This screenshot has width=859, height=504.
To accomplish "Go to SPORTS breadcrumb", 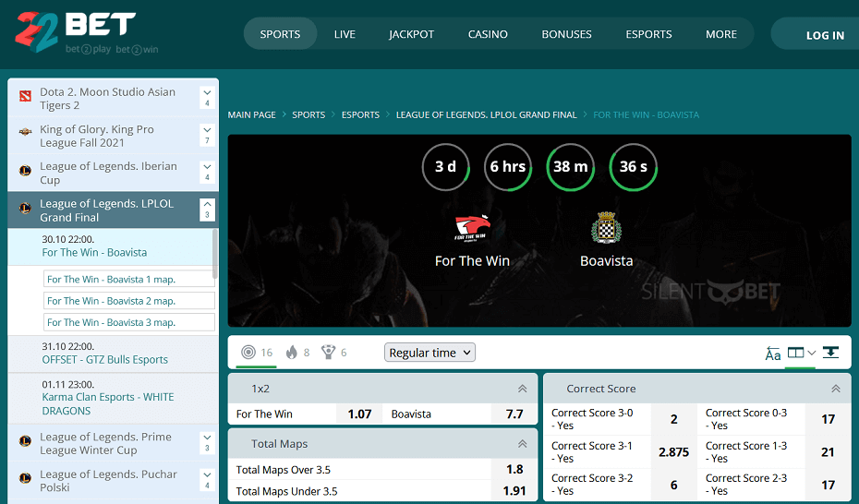I will (309, 114).
